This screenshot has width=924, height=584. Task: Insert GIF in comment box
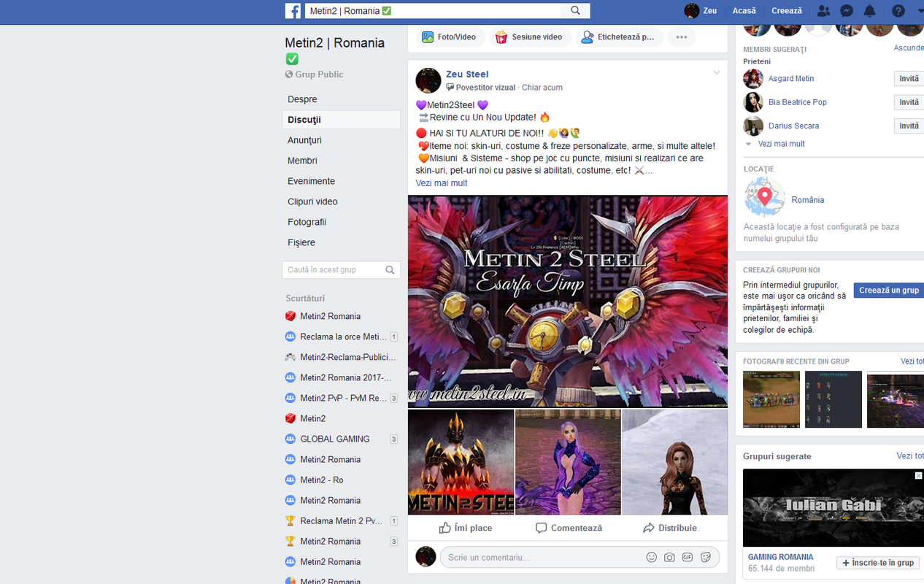[x=688, y=557]
